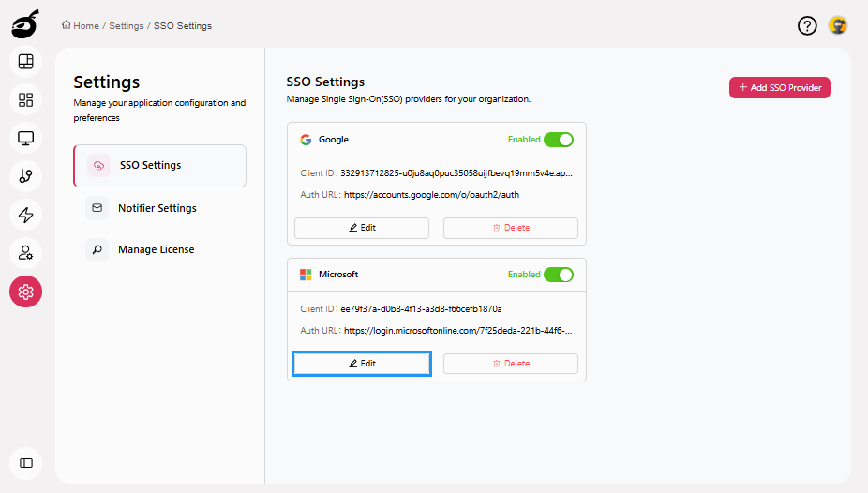Edit the Google SSO provider
The width and height of the screenshot is (868, 493).
tap(362, 228)
